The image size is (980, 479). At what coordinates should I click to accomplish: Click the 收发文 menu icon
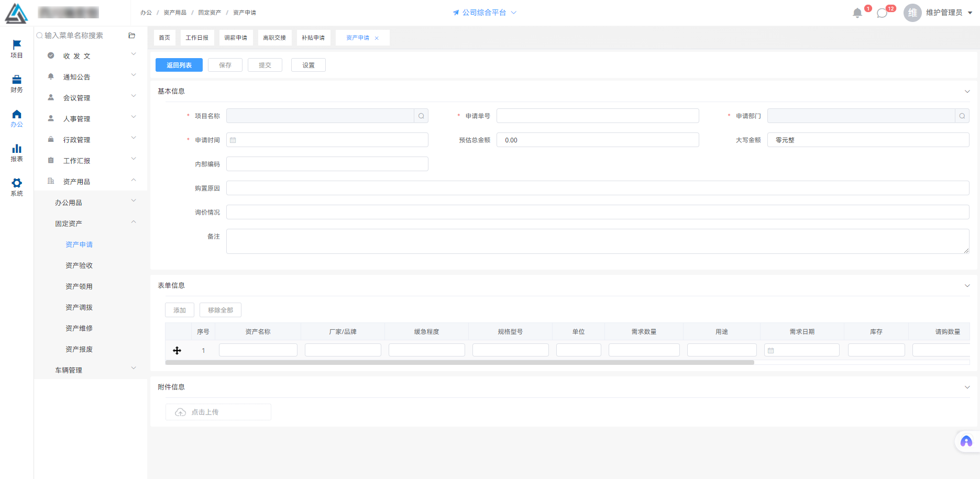(51, 55)
